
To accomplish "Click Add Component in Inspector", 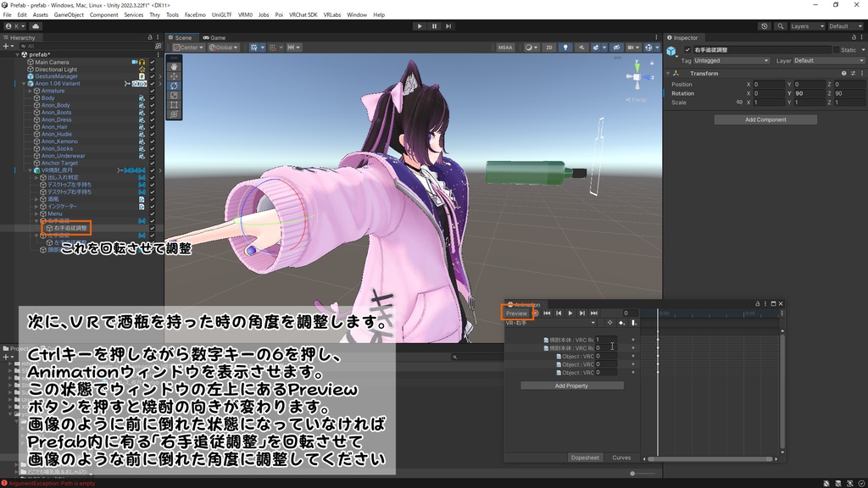I will pos(765,119).
